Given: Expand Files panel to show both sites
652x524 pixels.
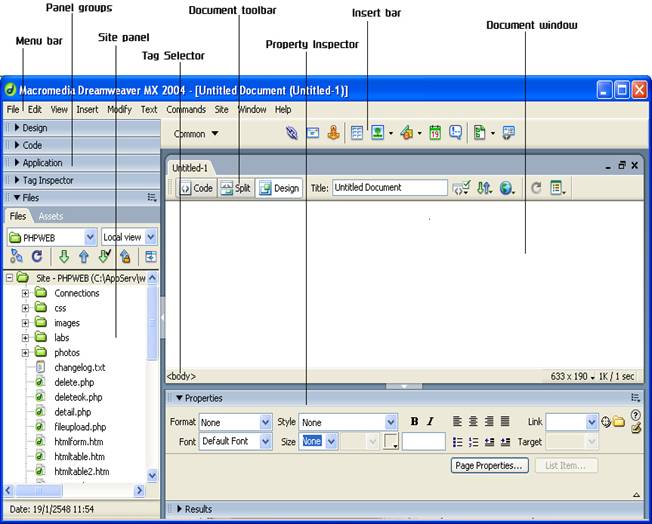Looking at the screenshot, I should 151,257.
